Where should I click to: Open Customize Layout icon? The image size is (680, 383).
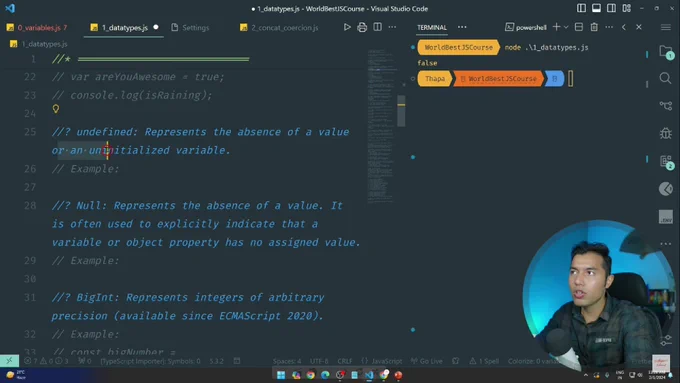627,8
